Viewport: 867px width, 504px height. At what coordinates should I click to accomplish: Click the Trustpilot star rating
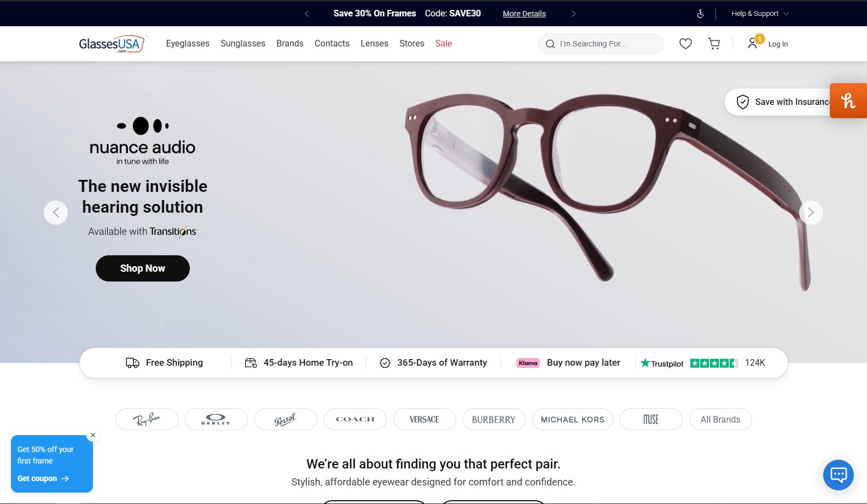713,363
